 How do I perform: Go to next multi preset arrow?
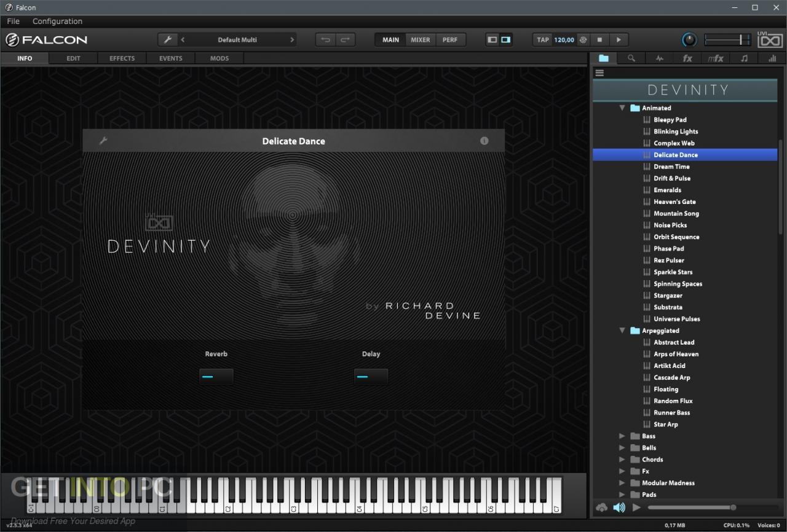[291, 40]
